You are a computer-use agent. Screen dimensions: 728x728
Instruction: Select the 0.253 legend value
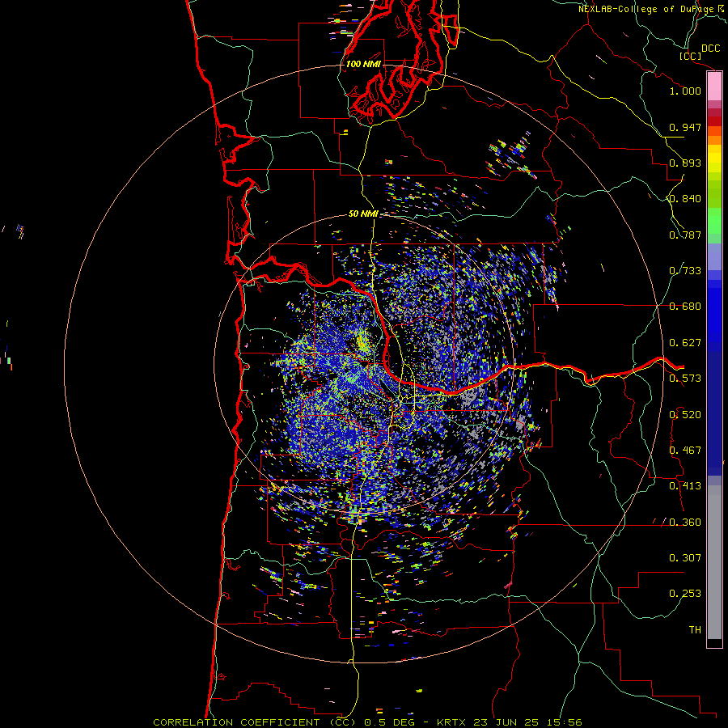tap(685, 594)
